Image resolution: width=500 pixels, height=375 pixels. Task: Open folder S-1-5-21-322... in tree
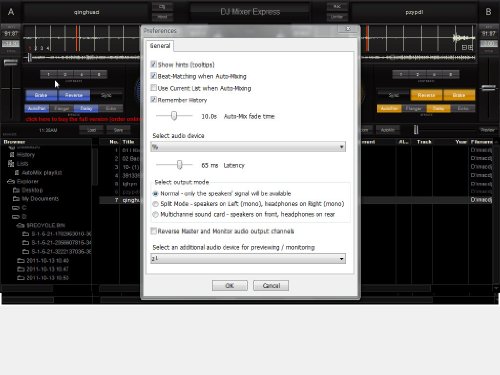61,252
